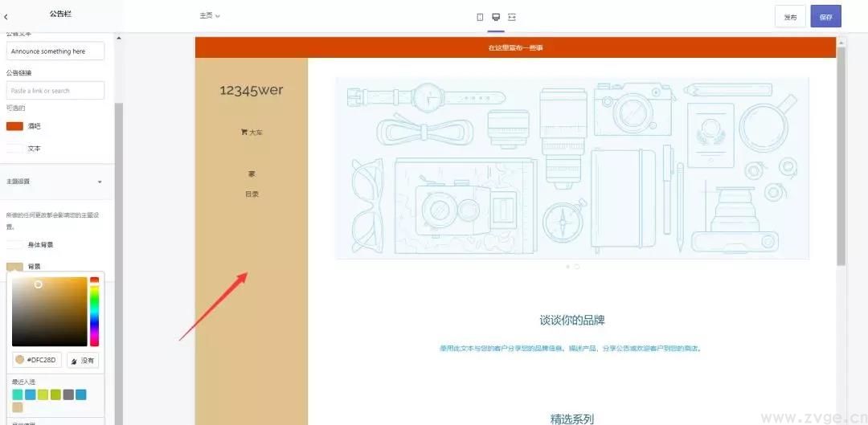Click the 发布 publish button
This screenshot has width=868, height=425.
[x=790, y=17]
